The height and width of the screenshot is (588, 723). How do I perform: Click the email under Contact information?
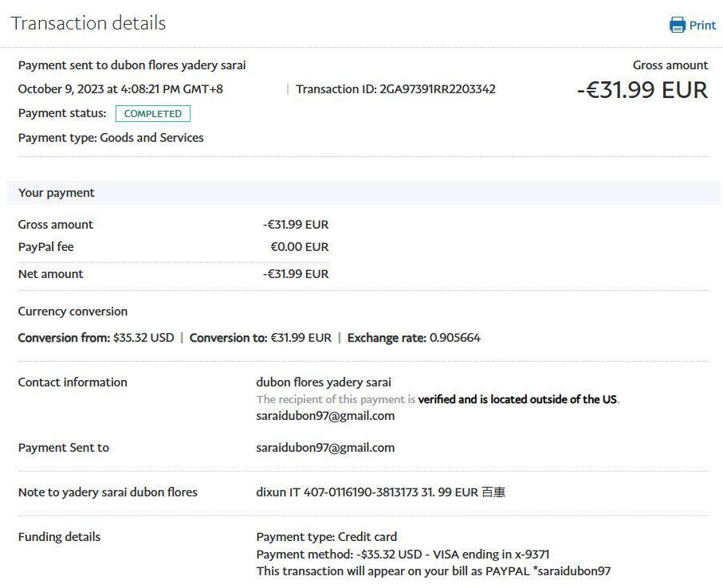[325, 416]
